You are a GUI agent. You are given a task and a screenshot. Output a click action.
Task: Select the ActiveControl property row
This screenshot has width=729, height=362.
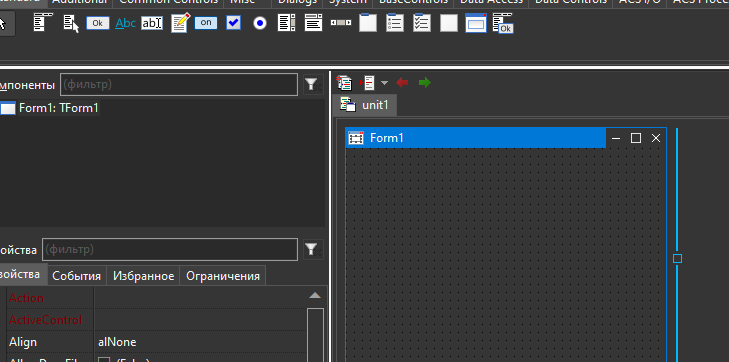pyautogui.click(x=156, y=320)
